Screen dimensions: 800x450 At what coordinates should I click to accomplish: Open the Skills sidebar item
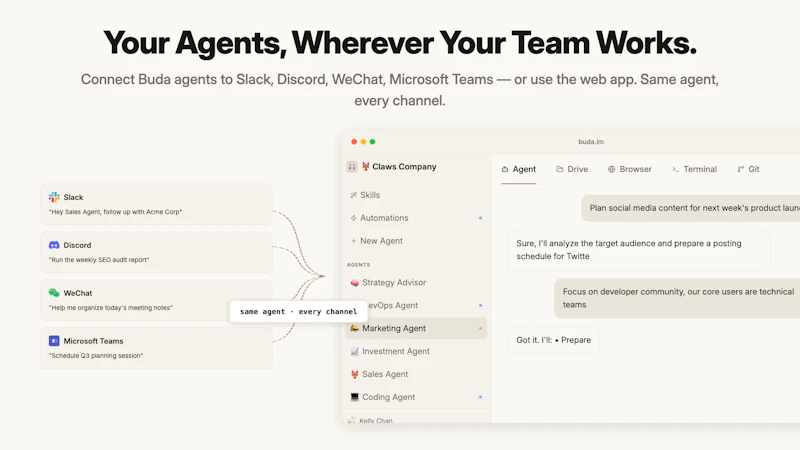tap(416, 195)
